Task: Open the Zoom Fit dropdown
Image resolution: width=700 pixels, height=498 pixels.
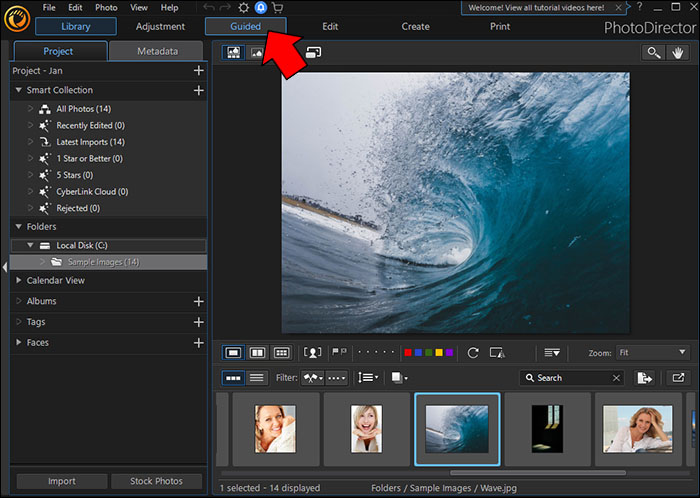Action: (x=653, y=353)
